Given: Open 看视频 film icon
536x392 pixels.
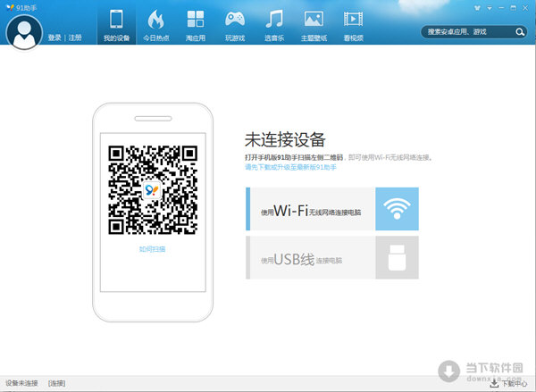Looking at the screenshot, I should 353,24.
